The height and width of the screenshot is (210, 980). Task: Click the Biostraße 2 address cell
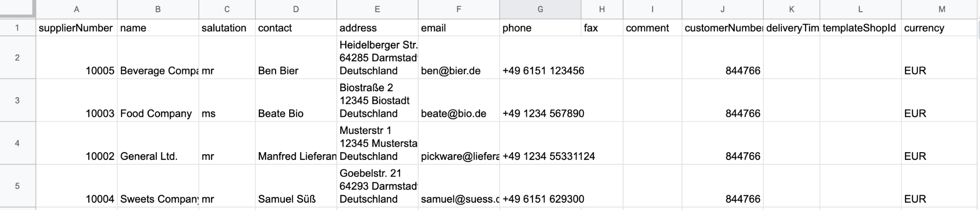(x=377, y=101)
